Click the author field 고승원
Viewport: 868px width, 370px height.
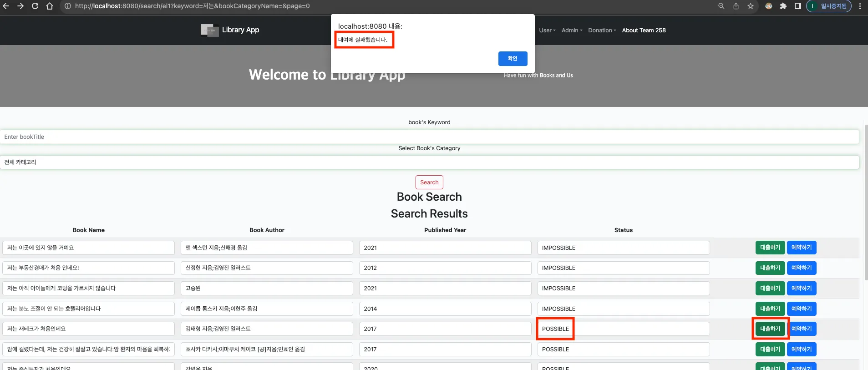point(267,289)
